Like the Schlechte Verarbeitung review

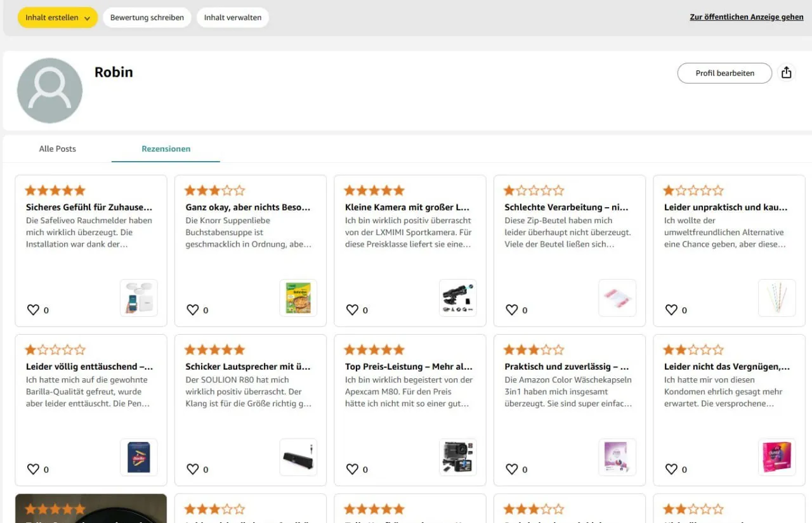[511, 309]
